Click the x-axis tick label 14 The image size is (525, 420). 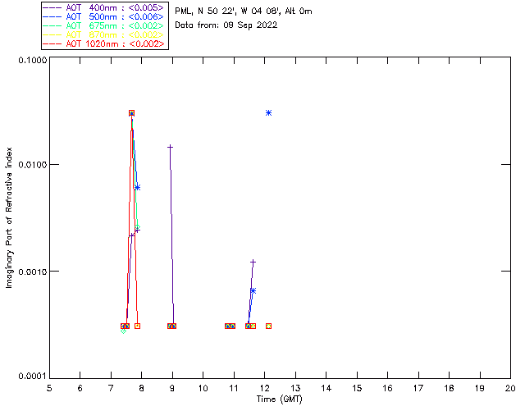(x=326, y=388)
